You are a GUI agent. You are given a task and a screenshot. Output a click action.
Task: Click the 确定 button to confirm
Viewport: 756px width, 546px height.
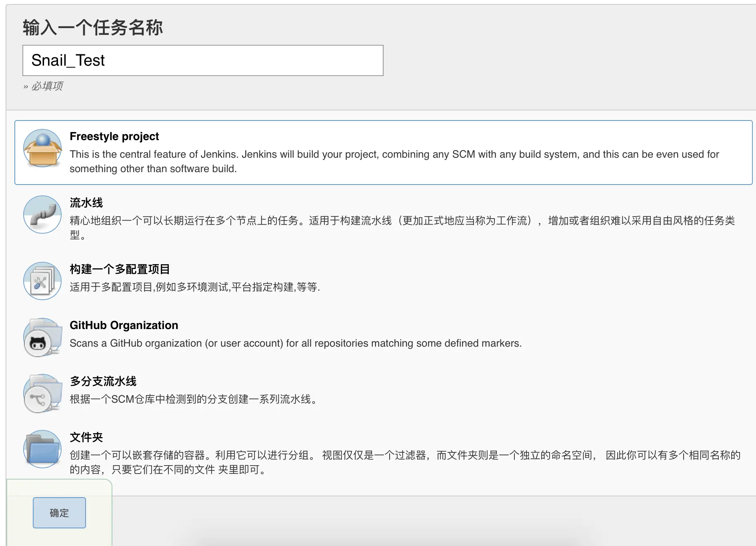point(59,513)
